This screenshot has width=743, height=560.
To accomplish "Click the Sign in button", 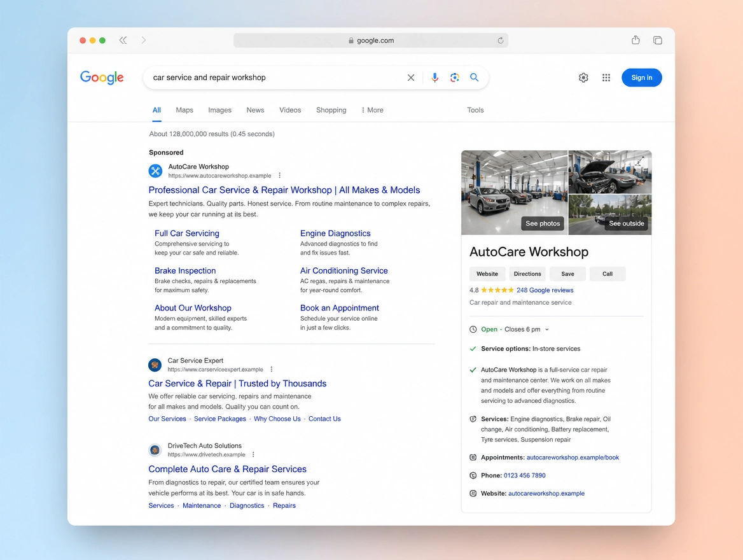I will click(x=642, y=78).
